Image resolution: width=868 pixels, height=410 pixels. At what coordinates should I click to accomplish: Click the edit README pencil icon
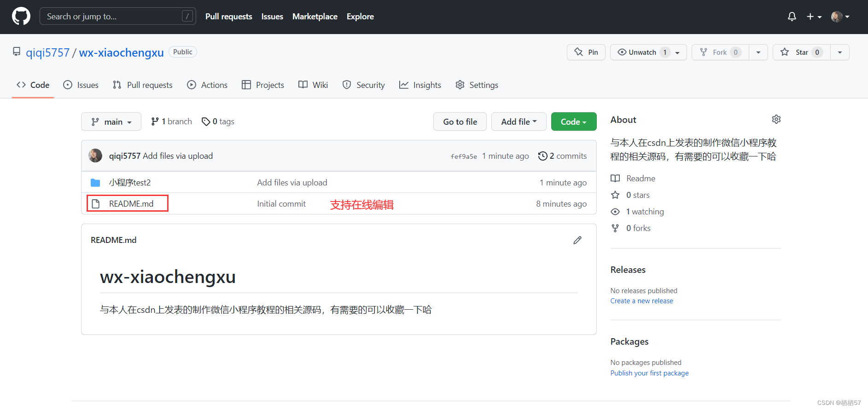tap(577, 240)
